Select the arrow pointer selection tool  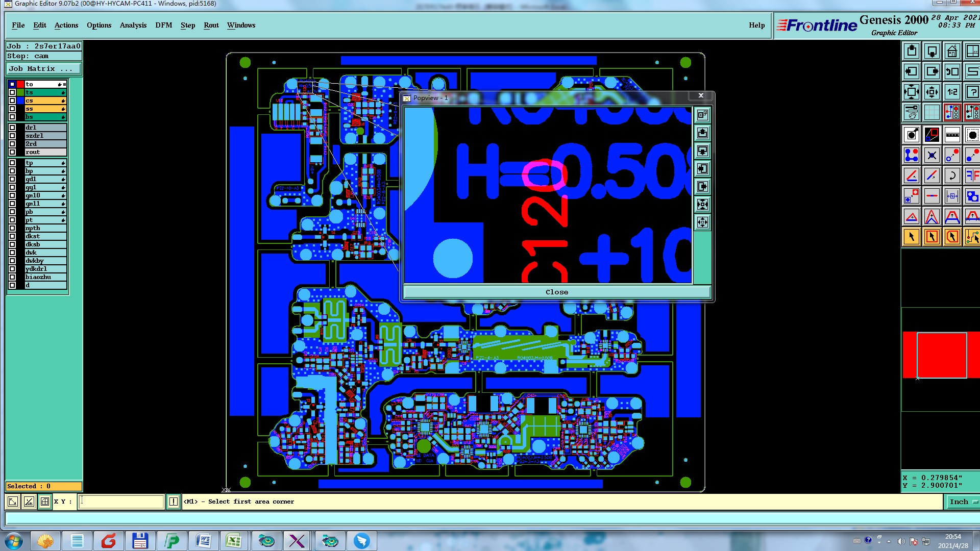(912, 237)
